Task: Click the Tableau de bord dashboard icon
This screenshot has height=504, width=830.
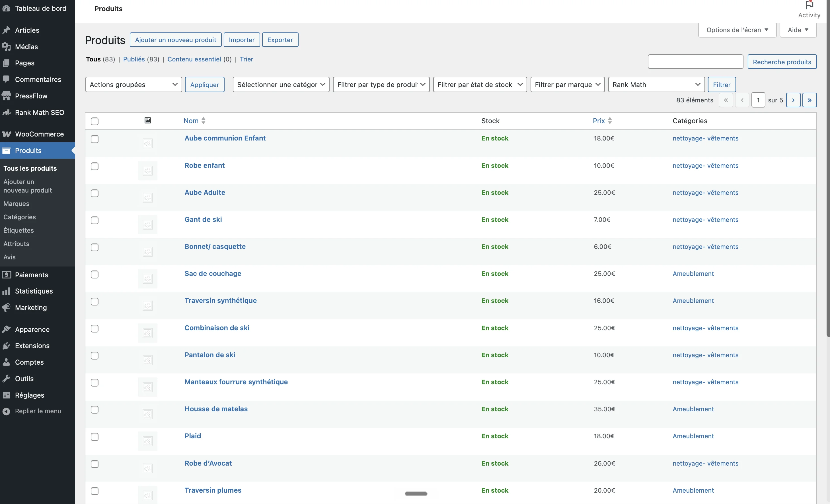Action: coord(6,9)
